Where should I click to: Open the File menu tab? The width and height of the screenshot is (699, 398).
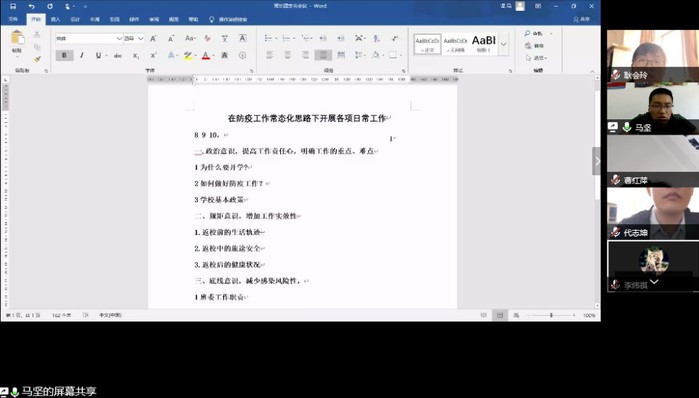point(13,20)
